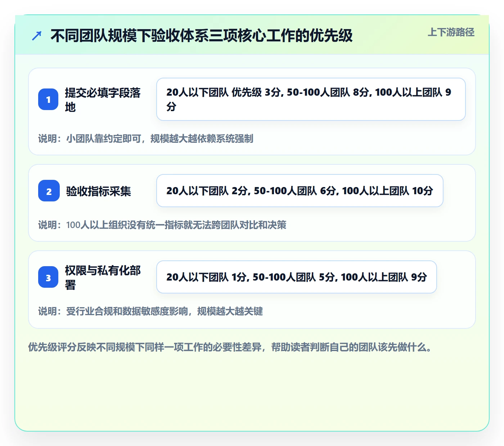The height and width of the screenshot is (446, 504).
Task: Click the title 不同团队规模下验收体系三项核心工作的优先级
Action: [x=202, y=36]
